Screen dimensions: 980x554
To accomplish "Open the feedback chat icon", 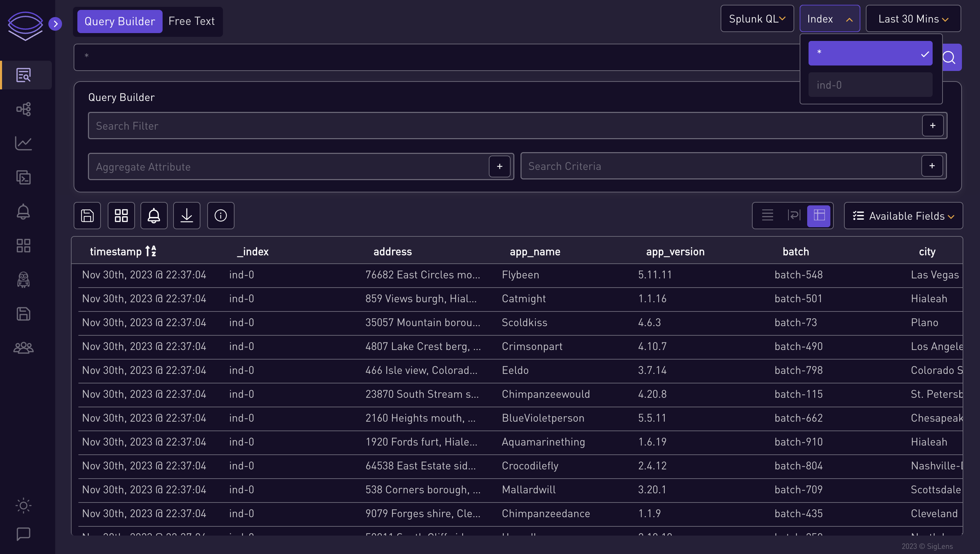I will (24, 534).
